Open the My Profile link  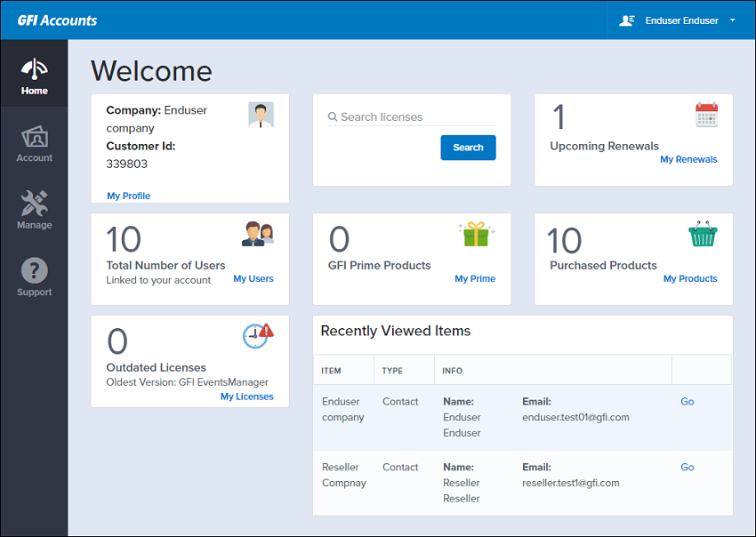point(129,196)
